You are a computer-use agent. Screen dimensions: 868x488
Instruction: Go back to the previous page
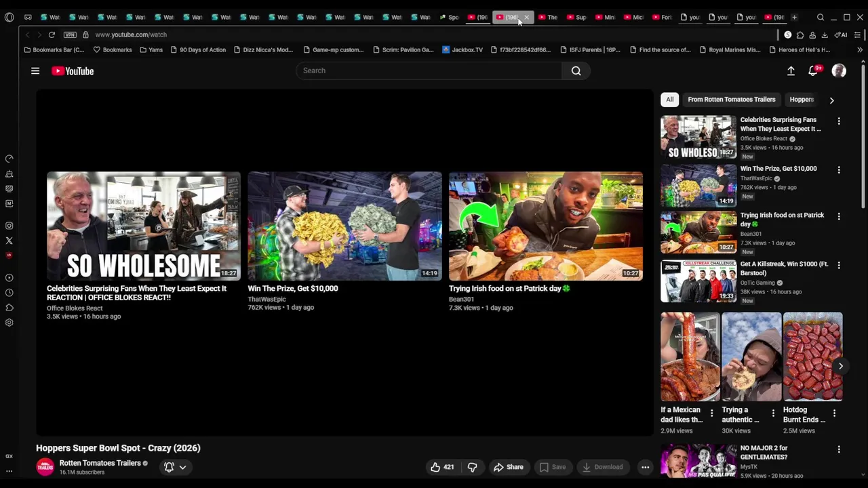pyautogui.click(x=28, y=35)
